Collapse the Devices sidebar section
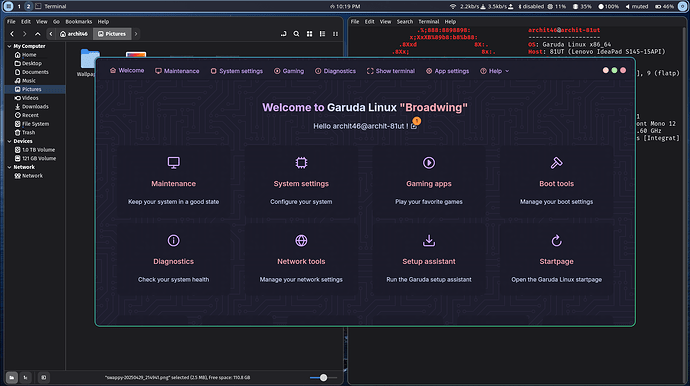The height and width of the screenshot is (386, 690). click(9, 141)
